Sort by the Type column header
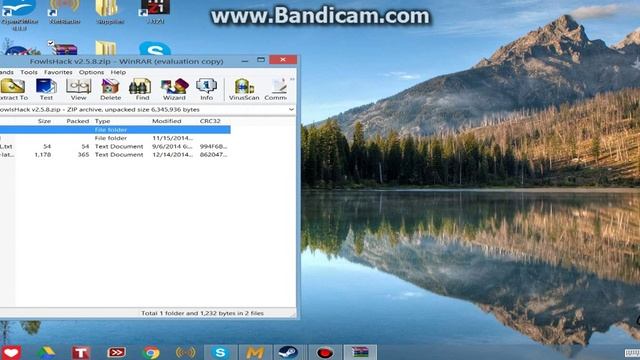This screenshot has width=640, height=360. click(x=102, y=121)
